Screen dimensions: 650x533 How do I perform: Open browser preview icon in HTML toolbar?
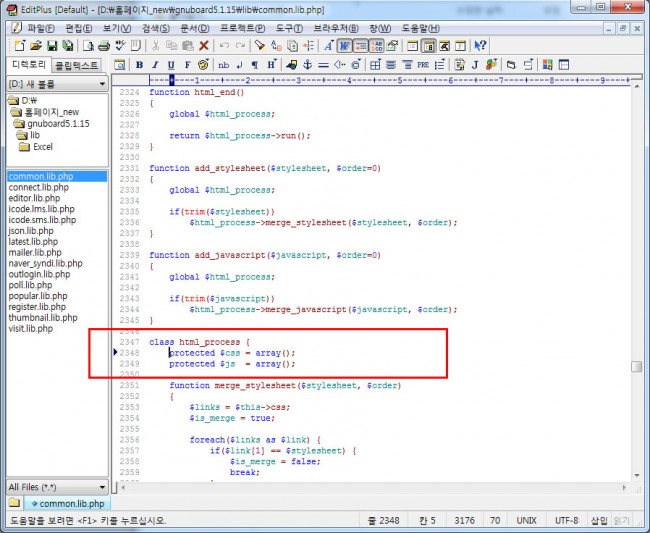120,65
